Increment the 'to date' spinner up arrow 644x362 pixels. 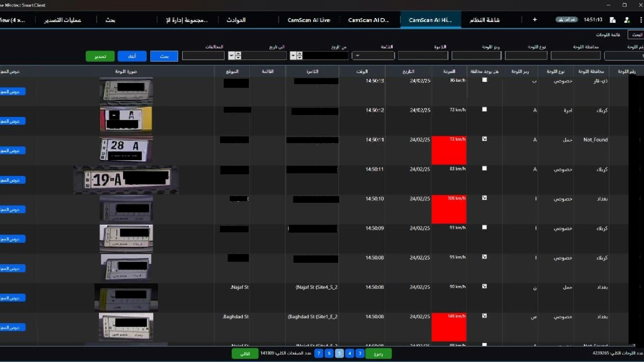tap(238, 54)
